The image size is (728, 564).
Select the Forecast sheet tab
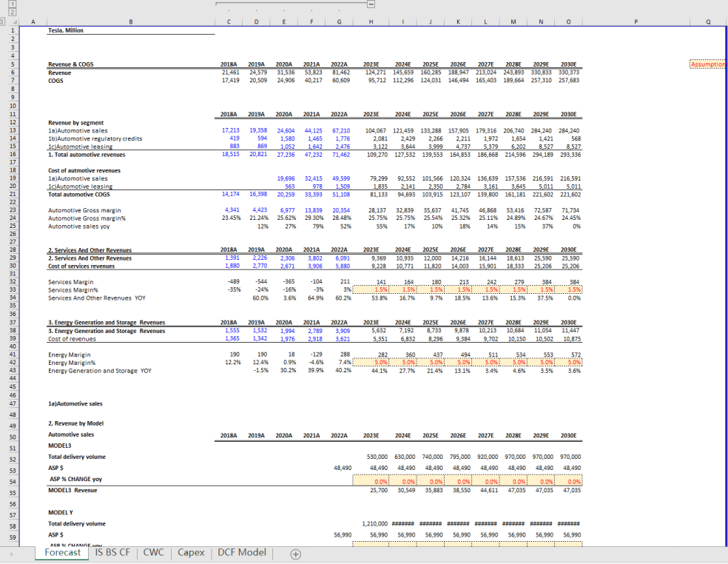(61, 552)
